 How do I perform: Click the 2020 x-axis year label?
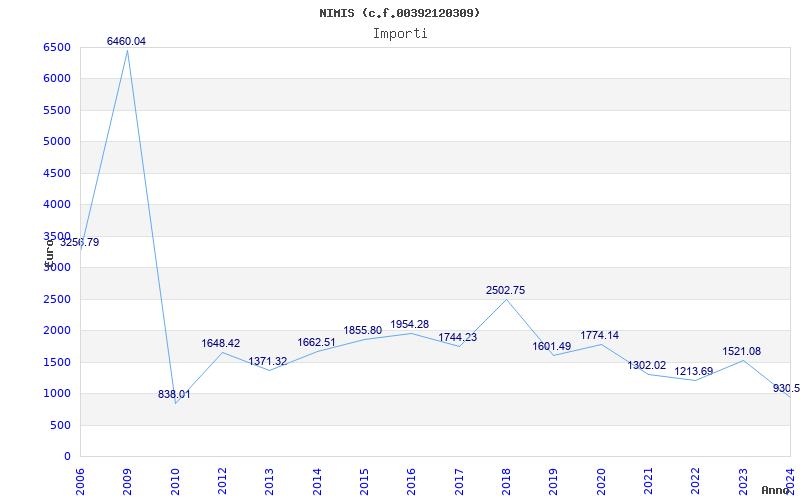601,482
